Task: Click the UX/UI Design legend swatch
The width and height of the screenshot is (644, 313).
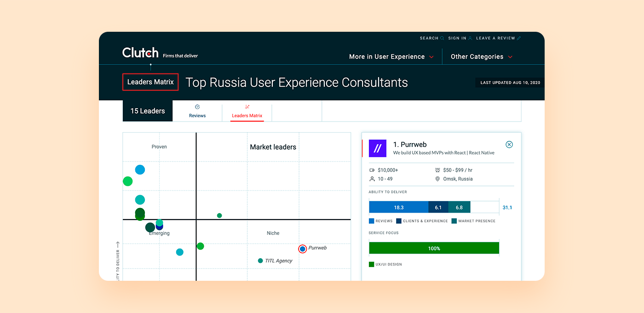Action: coord(371,264)
